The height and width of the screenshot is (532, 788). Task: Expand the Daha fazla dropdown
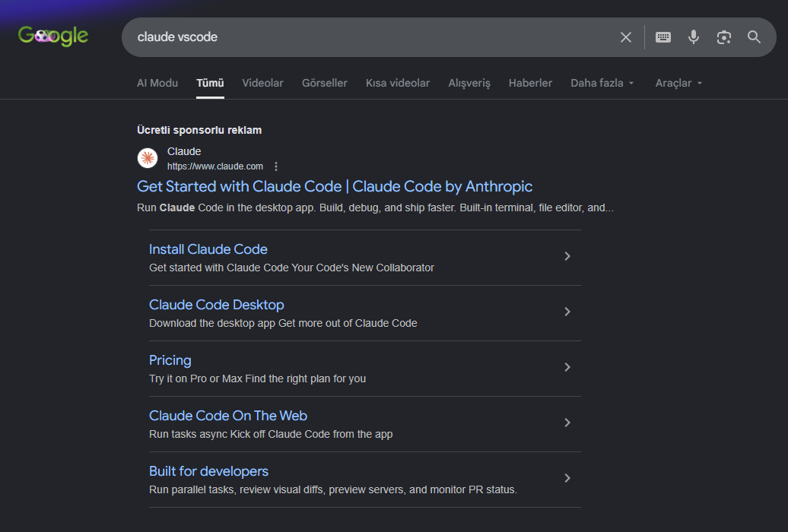602,83
